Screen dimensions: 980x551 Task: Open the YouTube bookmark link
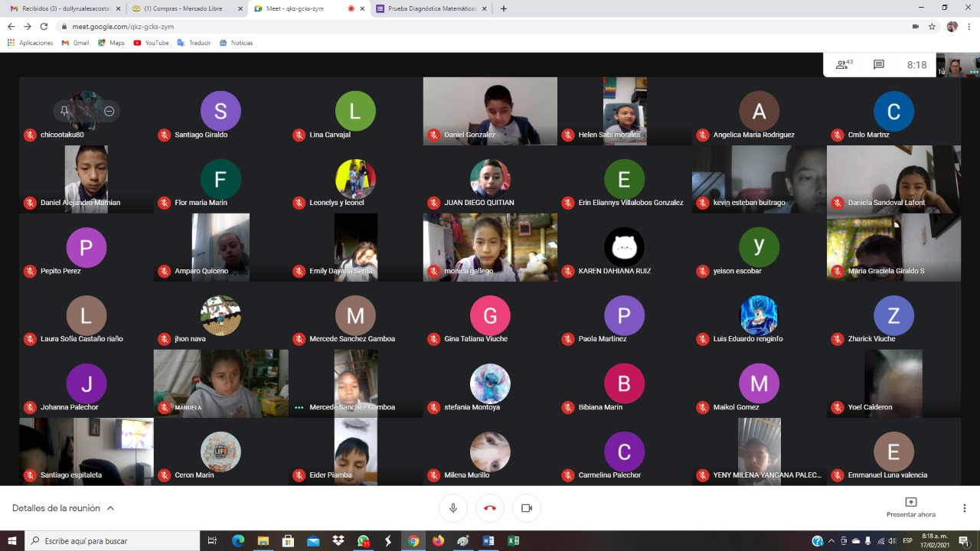(152, 43)
